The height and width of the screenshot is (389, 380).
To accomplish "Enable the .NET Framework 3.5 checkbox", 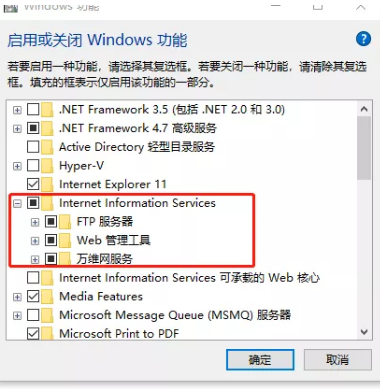I will [33, 109].
